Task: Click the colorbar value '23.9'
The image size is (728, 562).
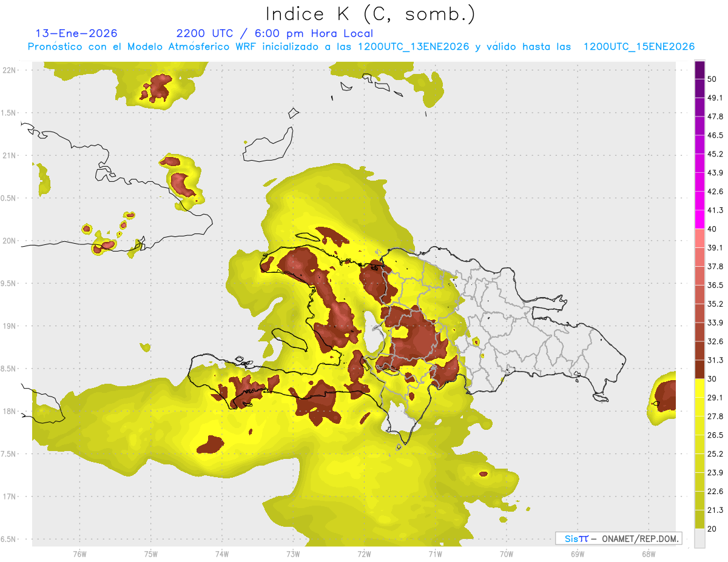Action: (715, 472)
